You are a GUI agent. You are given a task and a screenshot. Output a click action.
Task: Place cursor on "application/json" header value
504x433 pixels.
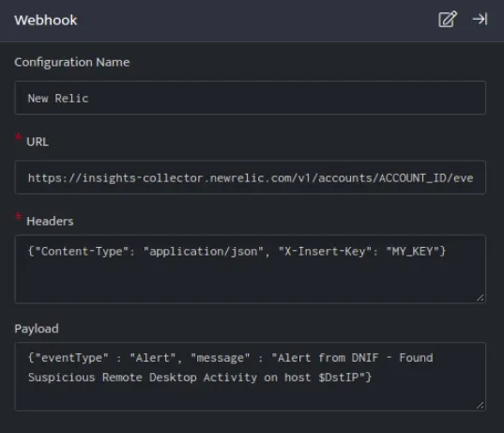[204, 251]
